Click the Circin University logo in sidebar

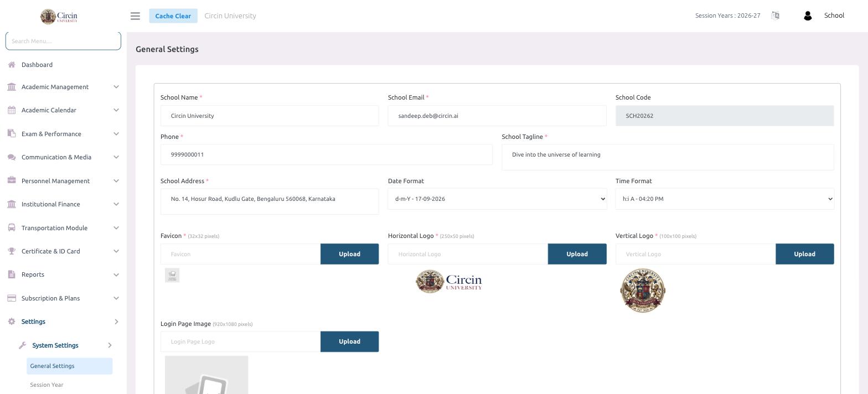[59, 17]
